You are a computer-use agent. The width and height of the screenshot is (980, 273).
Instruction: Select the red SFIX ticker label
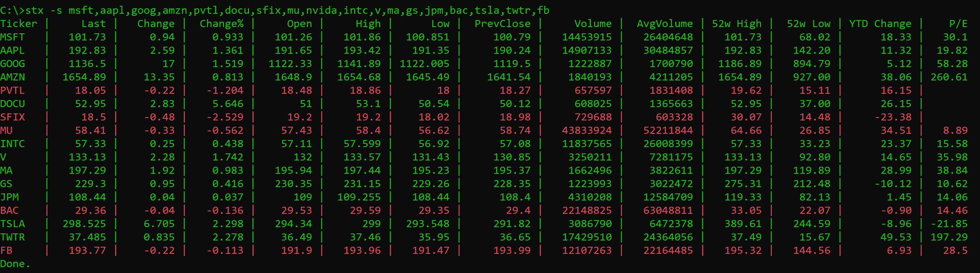click(12, 117)
